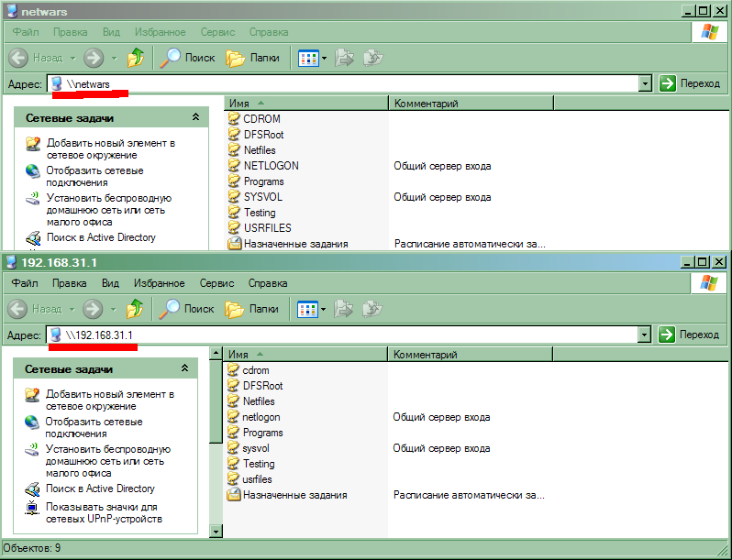Screen dimensions: 732x560
Task: Click Back arrow in netwars window
Action: (x=18, y=58)
